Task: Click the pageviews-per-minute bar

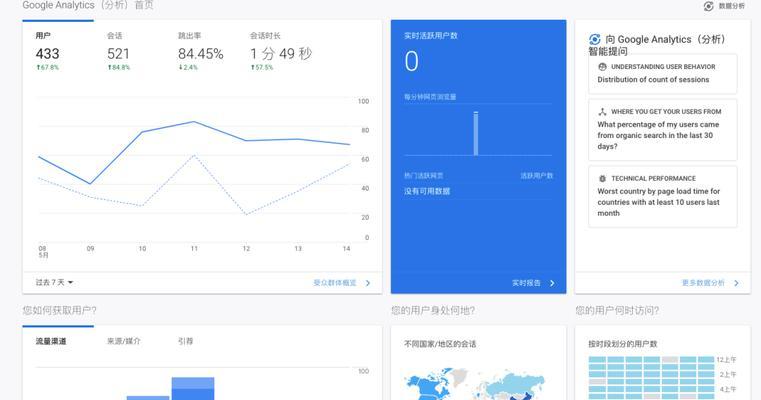Action: [476, 133]
